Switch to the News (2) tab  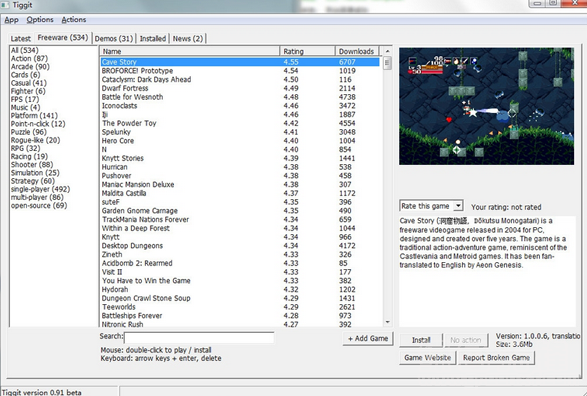[x=188, y=39]
